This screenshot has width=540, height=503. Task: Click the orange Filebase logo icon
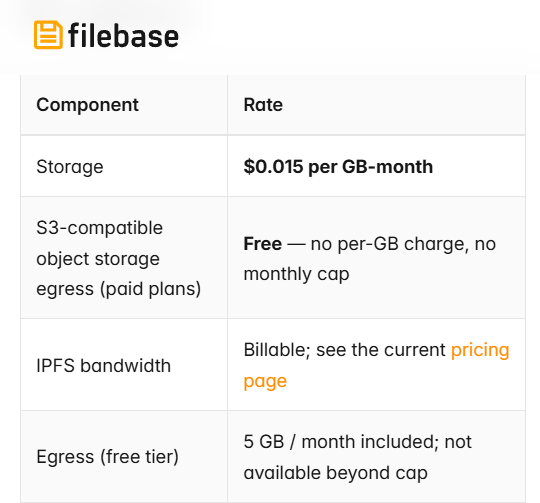(48, 35)
